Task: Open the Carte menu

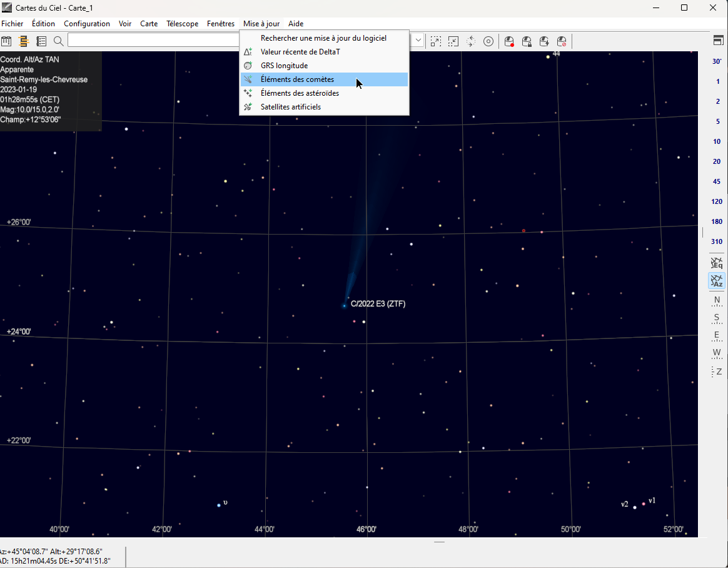Action: (x=149, y=24)
